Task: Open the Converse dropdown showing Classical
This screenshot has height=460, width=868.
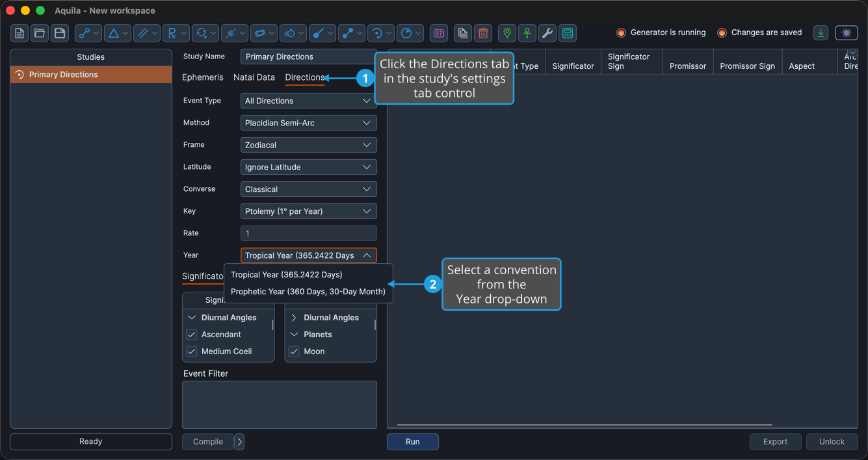Action: point(309,189)
